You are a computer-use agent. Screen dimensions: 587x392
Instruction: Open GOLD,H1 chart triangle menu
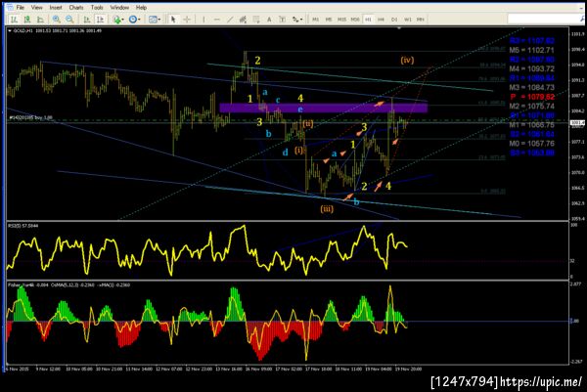[10, 30]
